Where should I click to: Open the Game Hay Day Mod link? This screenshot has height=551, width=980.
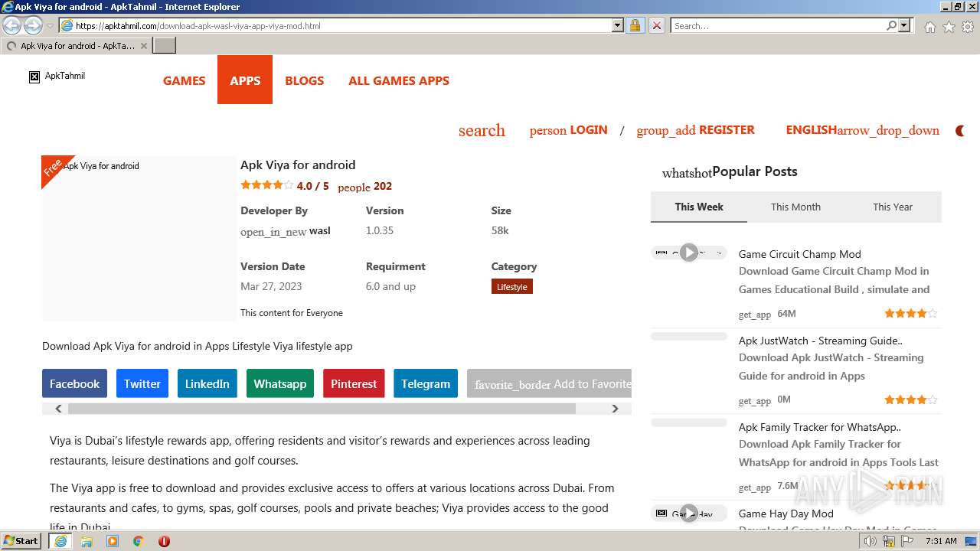pos(786,514)
